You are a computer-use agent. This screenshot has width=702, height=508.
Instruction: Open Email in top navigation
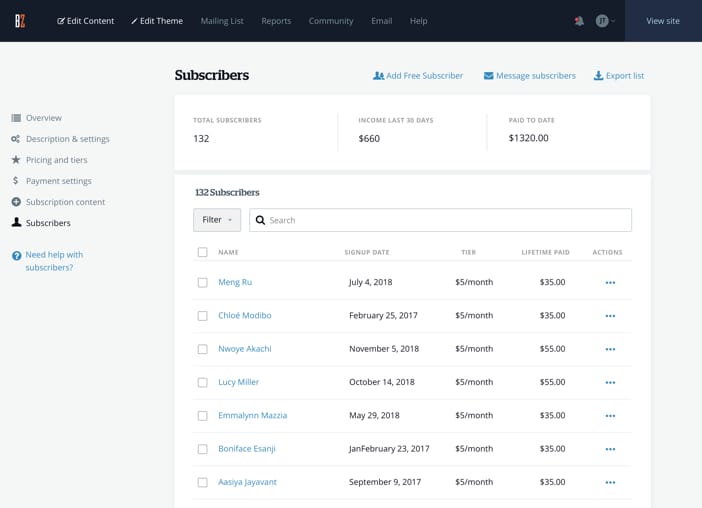coord(381,21)
